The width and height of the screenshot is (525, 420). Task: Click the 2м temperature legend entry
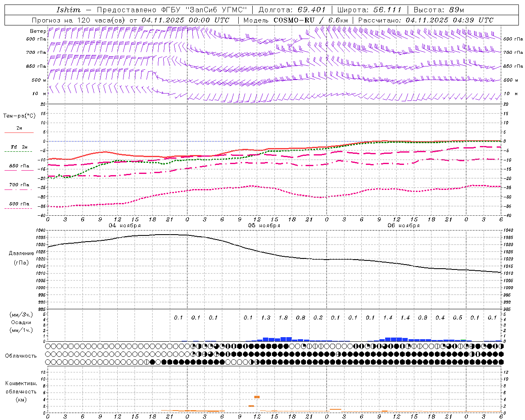(19, 128)
